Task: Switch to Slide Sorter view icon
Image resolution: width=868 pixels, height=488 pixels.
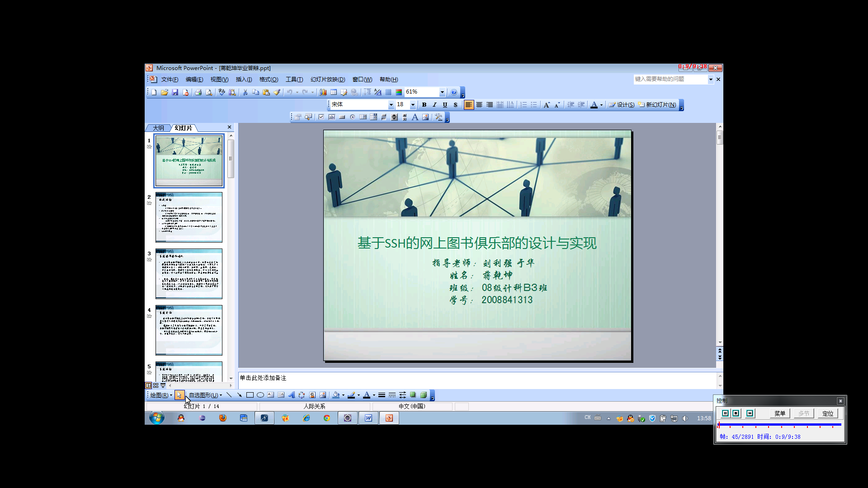Action: (156, 385)
